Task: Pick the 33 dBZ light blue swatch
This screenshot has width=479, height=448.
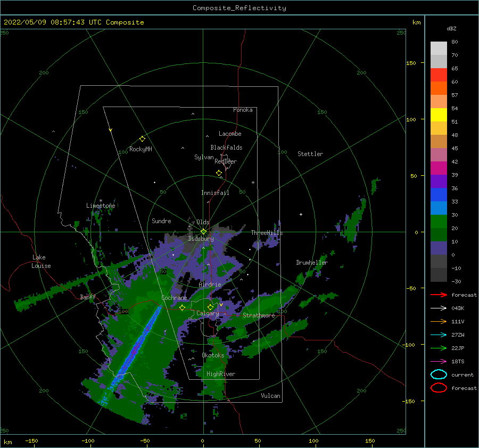Action: point(439,208)
